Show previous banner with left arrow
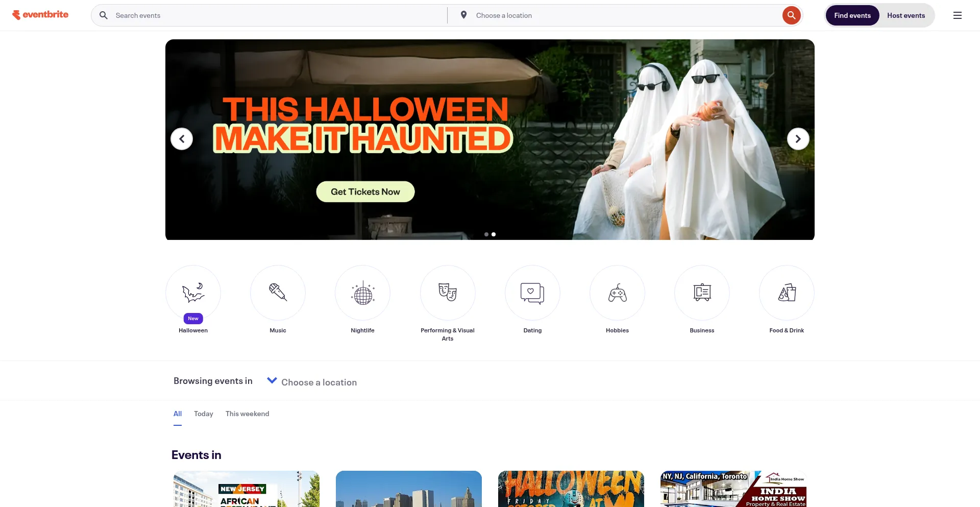 [182, 139]
